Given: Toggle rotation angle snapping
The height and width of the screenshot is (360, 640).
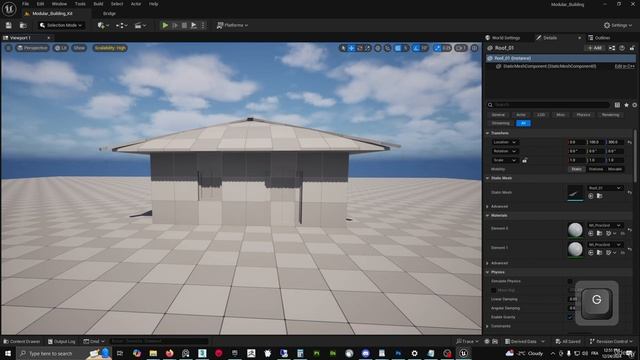Looking at the screenshot, I should (x=416, y=48).
